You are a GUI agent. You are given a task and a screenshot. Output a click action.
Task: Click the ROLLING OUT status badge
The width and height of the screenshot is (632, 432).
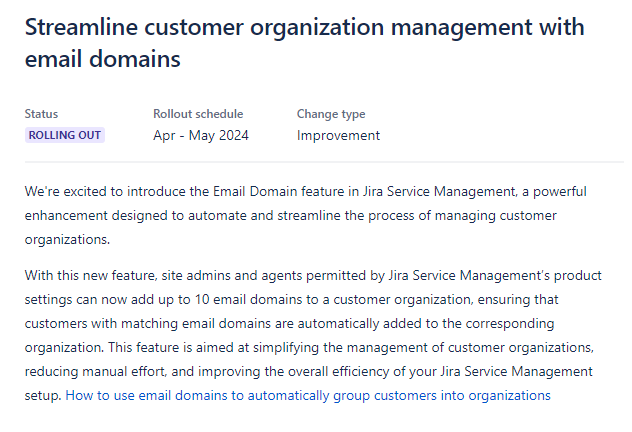tap(65, 135)
